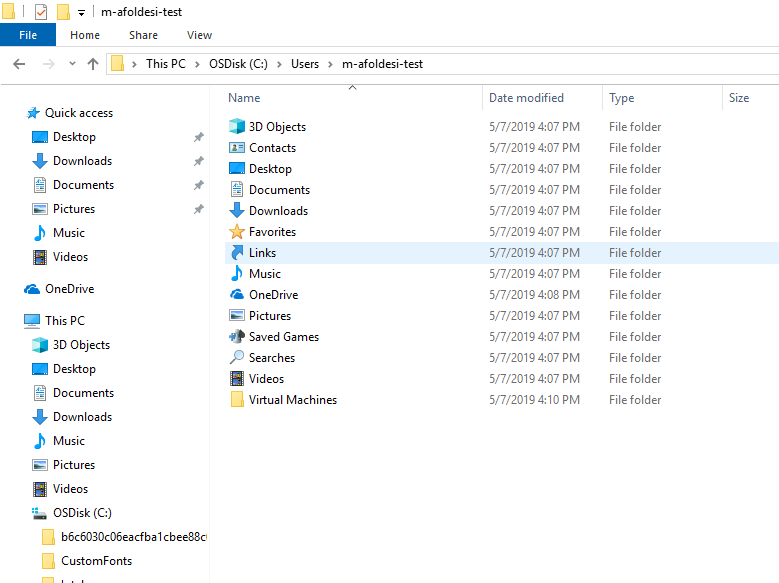779x583 pixels.
Task: Open Videos under This PC
Action: tap(70, 489)
